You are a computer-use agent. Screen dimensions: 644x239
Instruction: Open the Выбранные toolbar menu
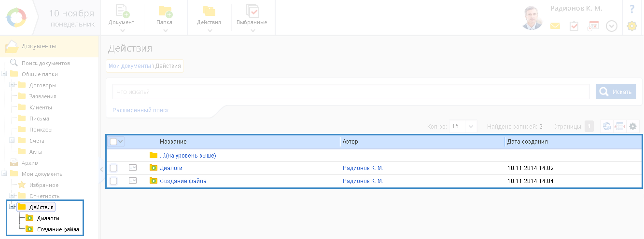(x=252, y=18)
